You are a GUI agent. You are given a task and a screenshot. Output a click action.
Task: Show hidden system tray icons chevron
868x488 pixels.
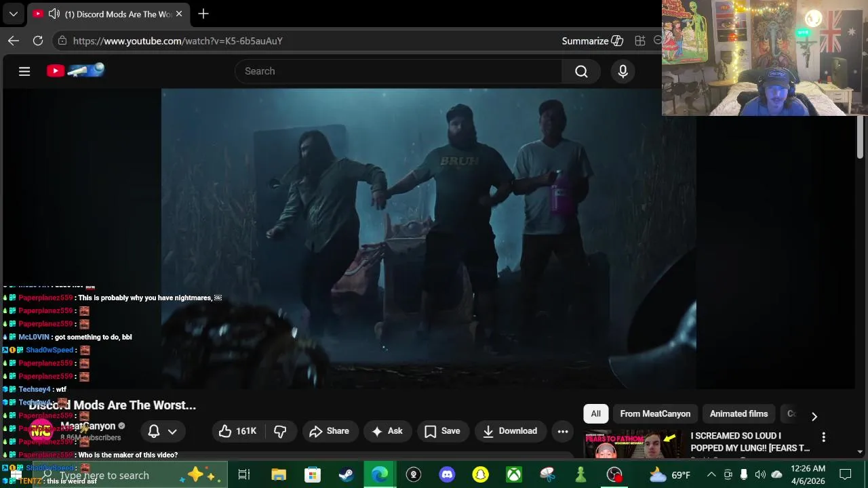point(711,474)
